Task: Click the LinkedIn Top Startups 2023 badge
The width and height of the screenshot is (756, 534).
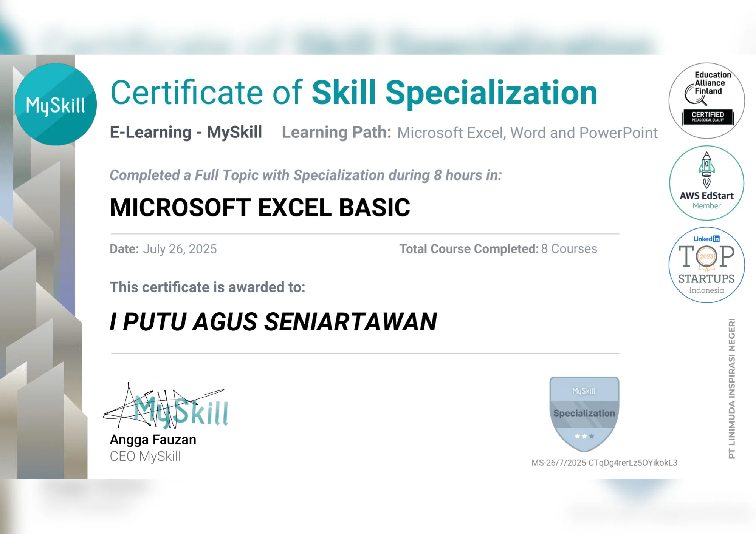Action: point(706,265)
